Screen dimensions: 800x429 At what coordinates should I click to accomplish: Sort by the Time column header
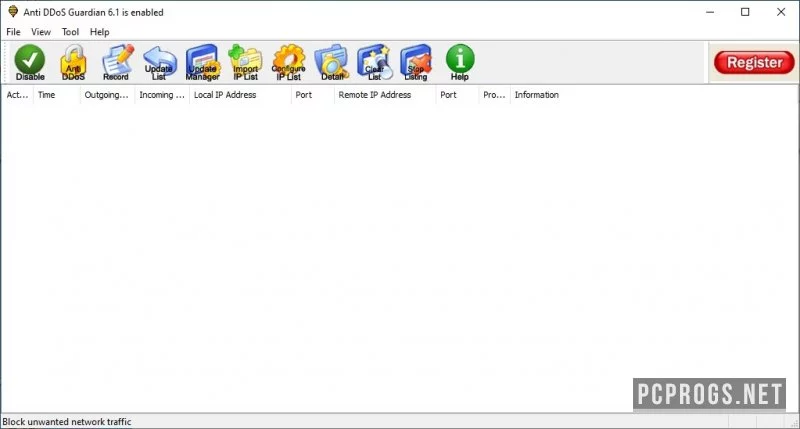pyautogui.click(x=57, y=95)
